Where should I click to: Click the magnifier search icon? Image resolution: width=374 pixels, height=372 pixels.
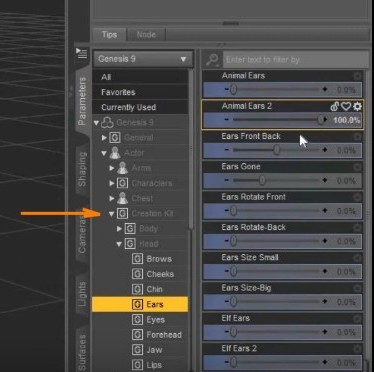(212, 60)
